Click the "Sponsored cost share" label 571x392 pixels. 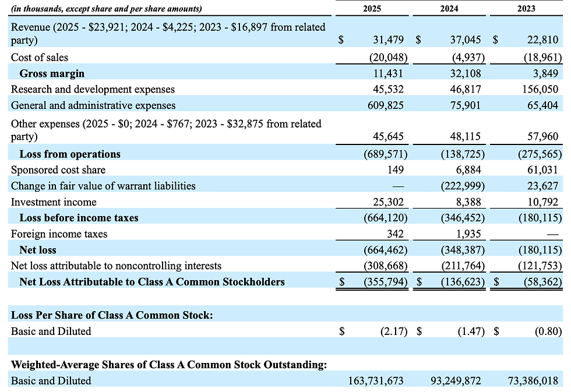point(58,170)
